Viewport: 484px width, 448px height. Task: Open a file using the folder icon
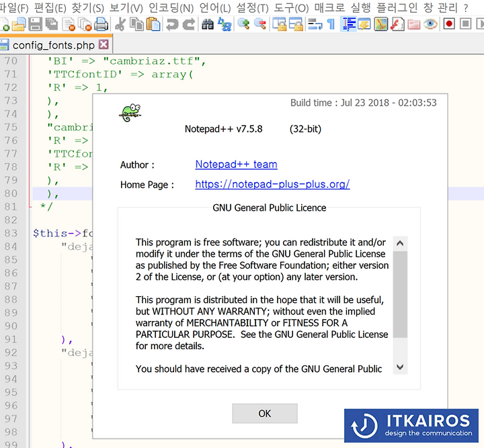19,24
